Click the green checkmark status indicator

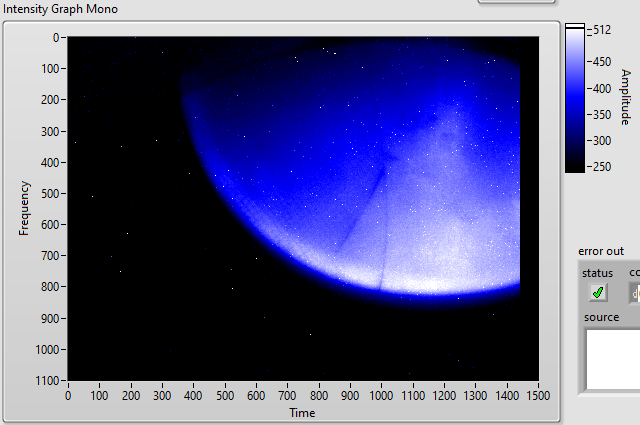[x=598, y=292]
